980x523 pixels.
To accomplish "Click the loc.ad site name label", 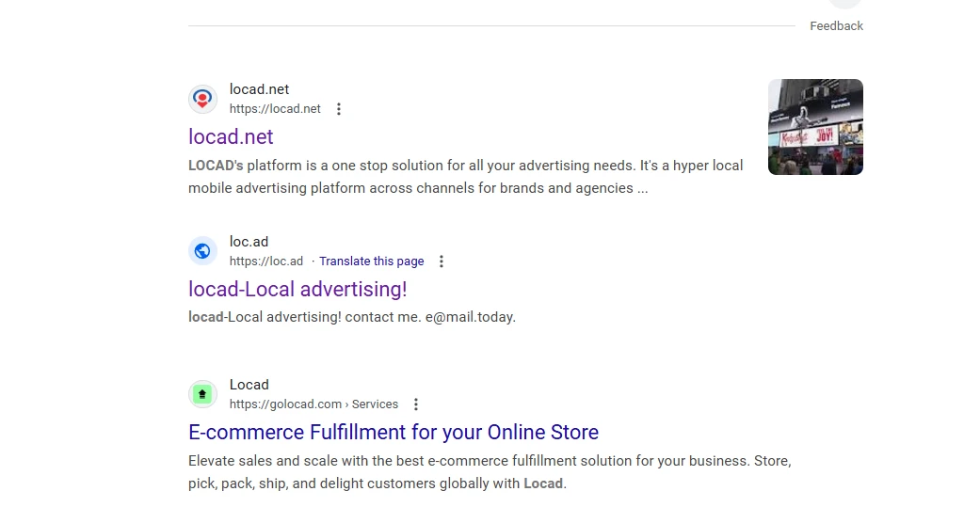I will click(x=249, y=242).
